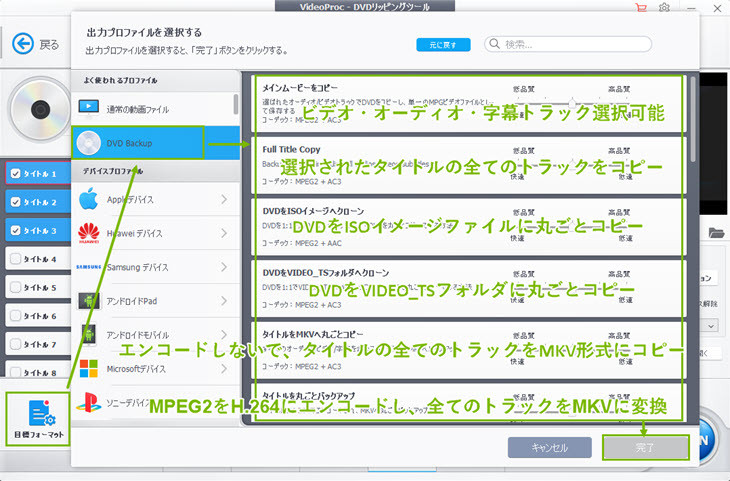Select ソニーデバイス profile category
The height and width of the screenshot is (481, 730).
[155, 403]
